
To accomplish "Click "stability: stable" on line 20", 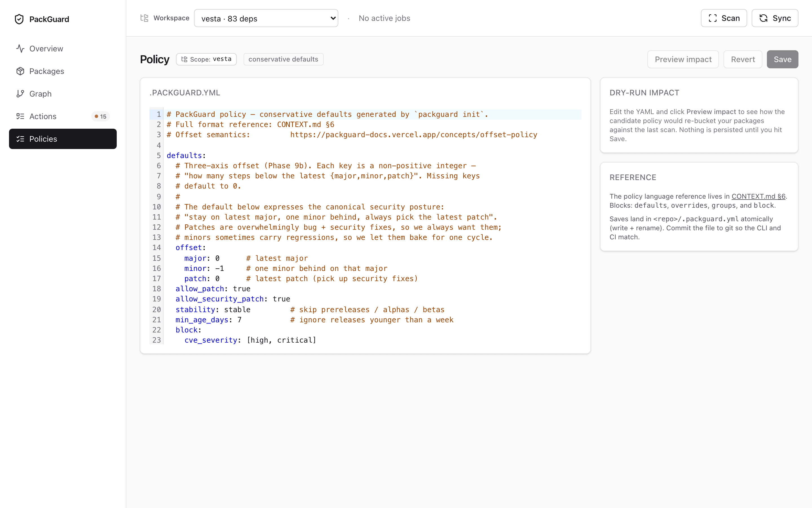I will point(213,309).
